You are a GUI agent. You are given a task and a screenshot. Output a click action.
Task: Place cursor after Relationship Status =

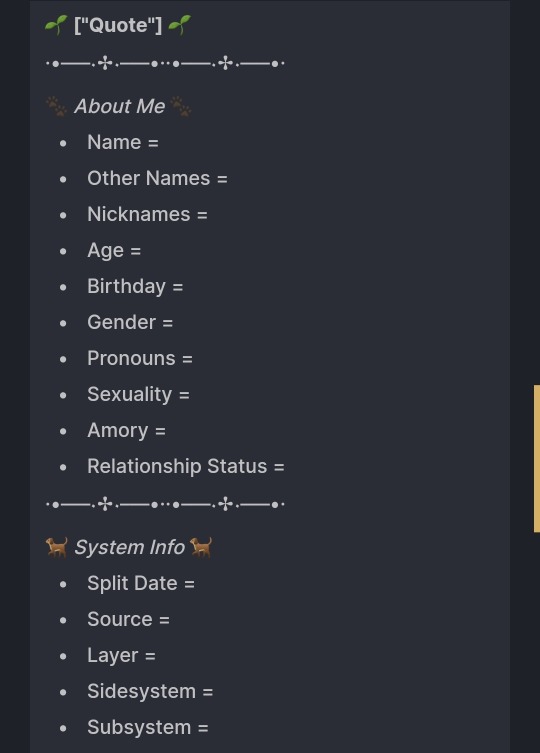(x=286, y=467)
